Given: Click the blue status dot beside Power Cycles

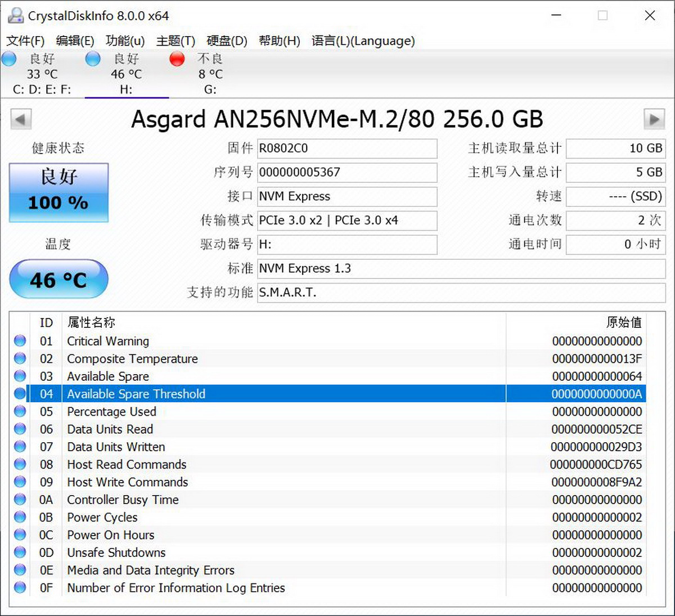Looking at the screenshot, I should [x=20, y=517].
